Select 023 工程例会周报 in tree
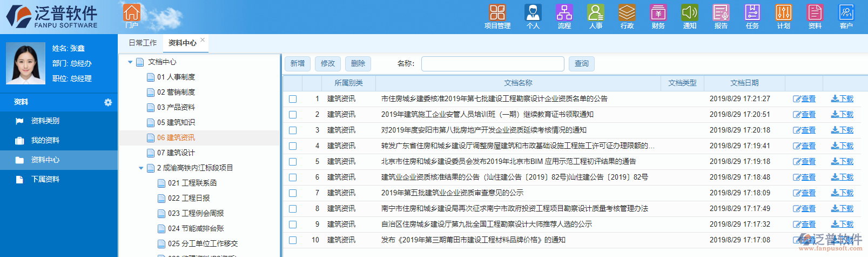The width and height of the screenshot is (868, 257). [196, 214]
